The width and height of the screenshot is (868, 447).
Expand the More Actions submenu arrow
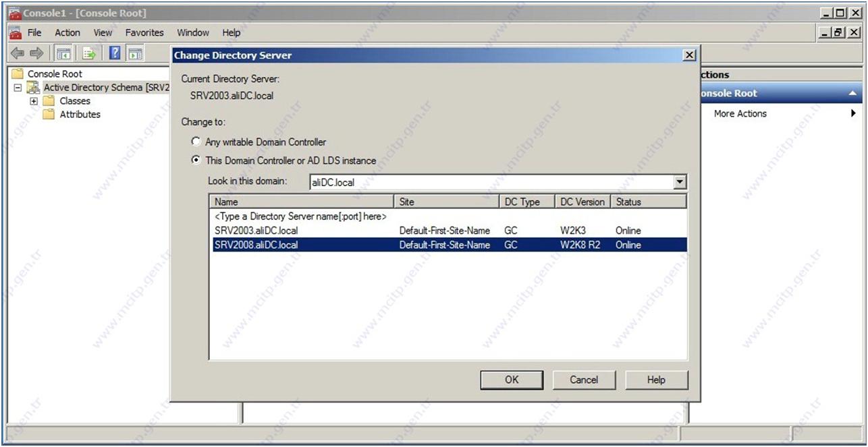854,114
